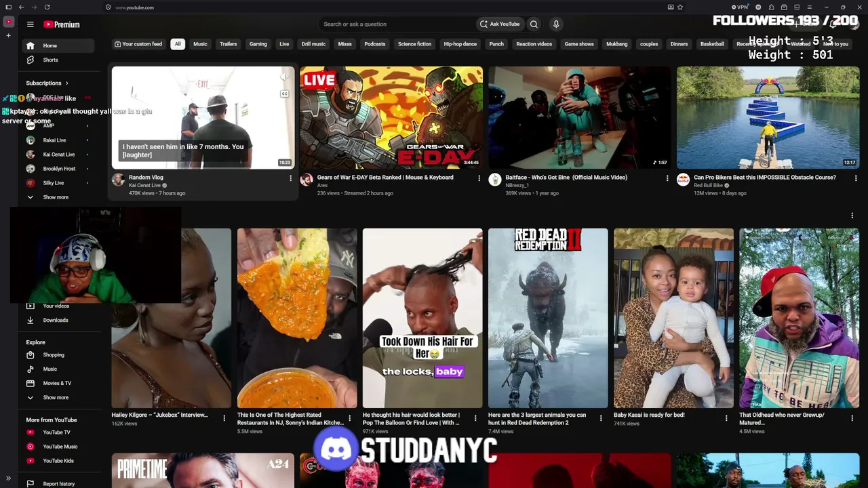Open the YouTube hamburger guide menu
The image size is (868, 488).
pos(30,24)
